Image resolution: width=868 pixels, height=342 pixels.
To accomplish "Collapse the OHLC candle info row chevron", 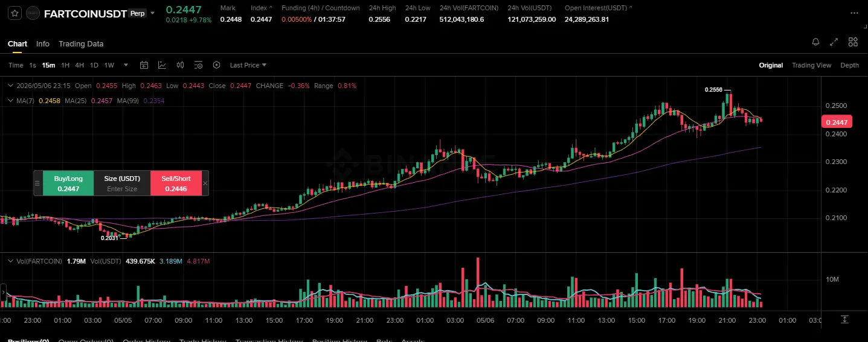I will click(10, 86).
